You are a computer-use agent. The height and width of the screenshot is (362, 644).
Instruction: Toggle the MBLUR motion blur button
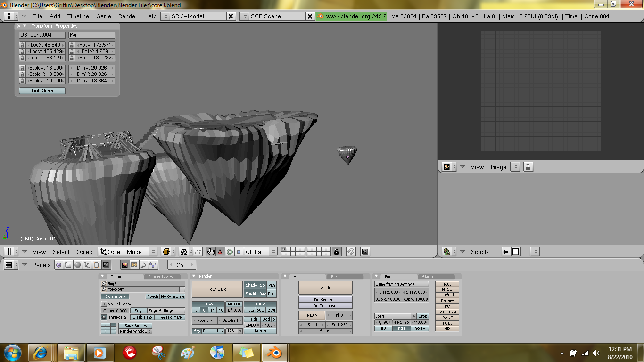pyautogui.click(x=234, y=304)
